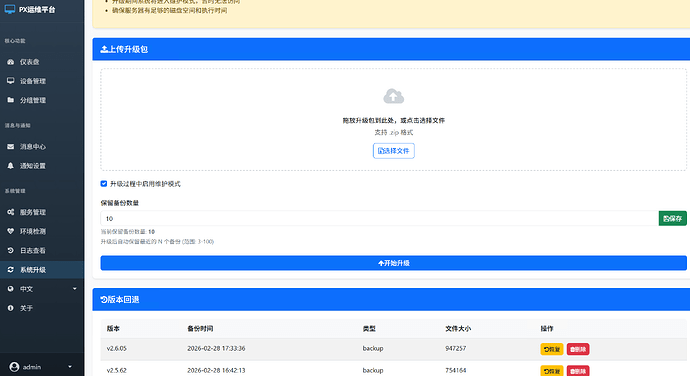Select 系统升级 in the sidebar
This screenshot has width=690, height=376.
pyautogui.click(x=42, y=270)
